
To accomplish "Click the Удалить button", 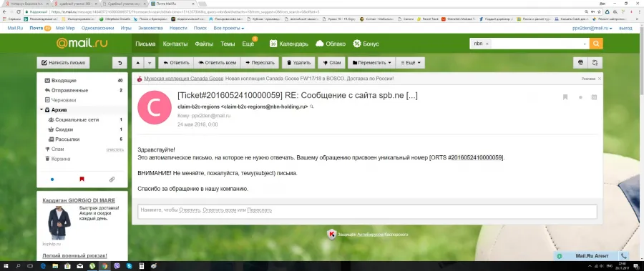I will click(x=298, y=63).
